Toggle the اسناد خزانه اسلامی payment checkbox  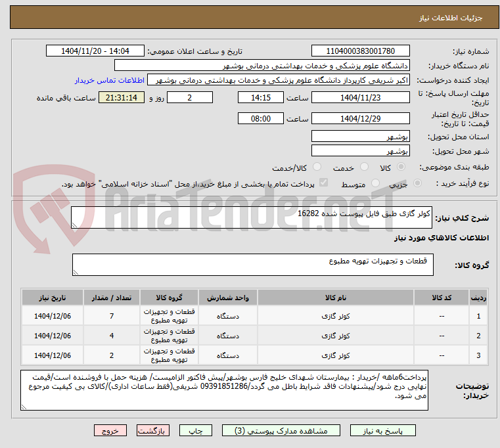(323, 183)
